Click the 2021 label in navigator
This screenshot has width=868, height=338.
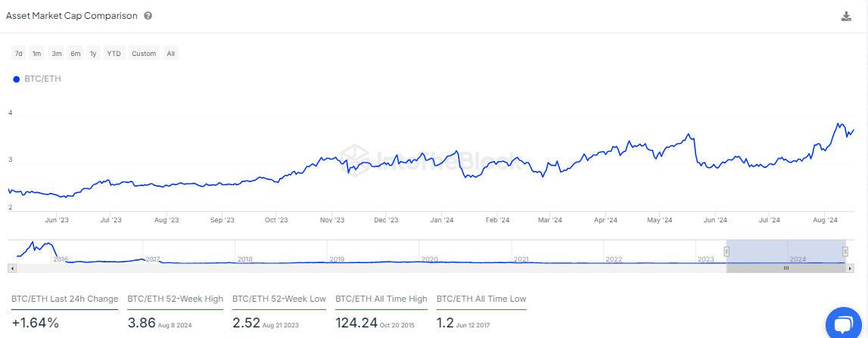point(521,259)
